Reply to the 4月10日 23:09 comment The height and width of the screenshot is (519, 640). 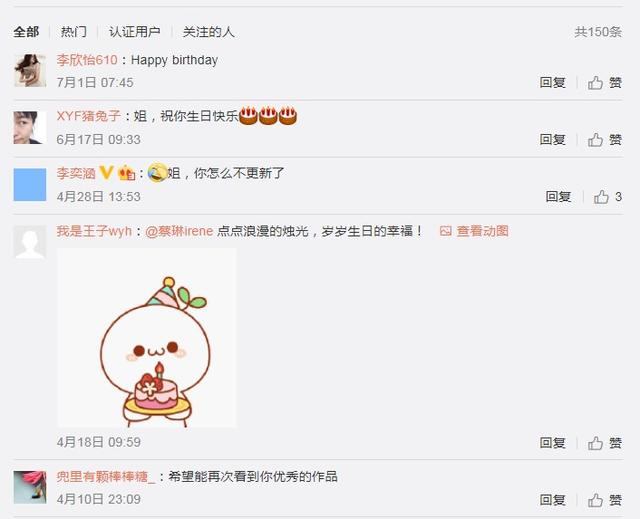click(x=552, y=500)
